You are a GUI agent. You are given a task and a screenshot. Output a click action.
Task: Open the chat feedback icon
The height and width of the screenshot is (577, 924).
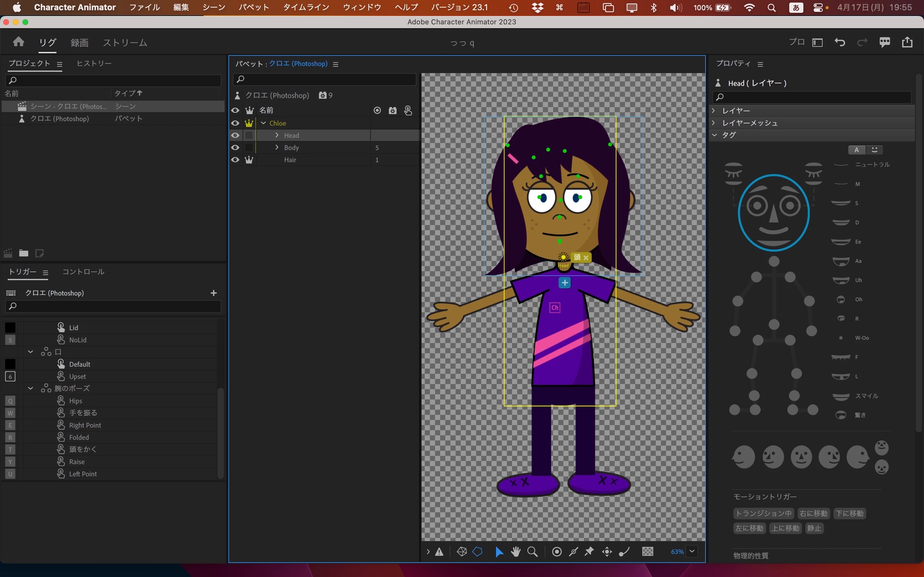(885, 42)
